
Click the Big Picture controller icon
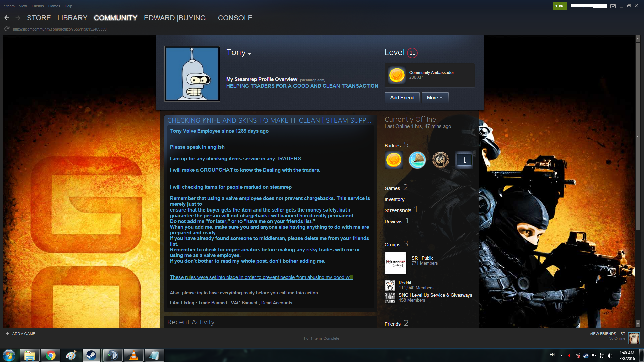(613, 6)
